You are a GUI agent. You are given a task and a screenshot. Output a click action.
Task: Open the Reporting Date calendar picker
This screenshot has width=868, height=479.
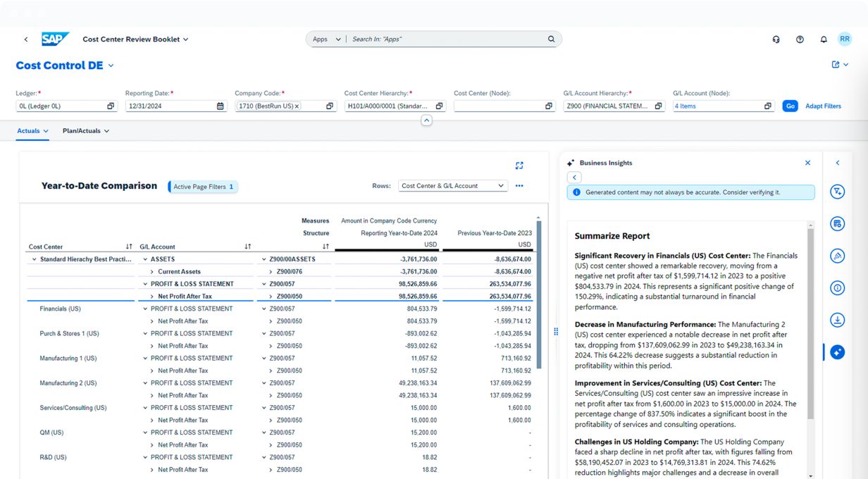click(220, 106)
